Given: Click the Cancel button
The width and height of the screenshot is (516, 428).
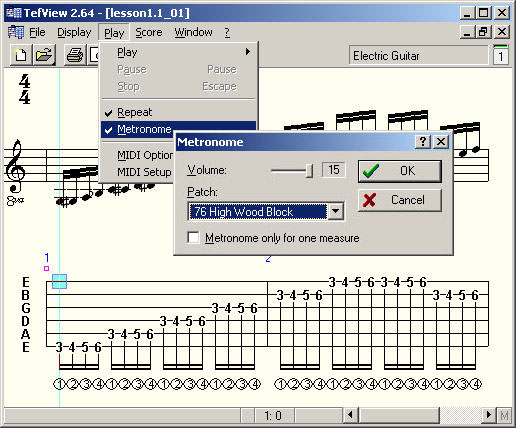Looking at the screenshot, I should (x=400, y=200).
